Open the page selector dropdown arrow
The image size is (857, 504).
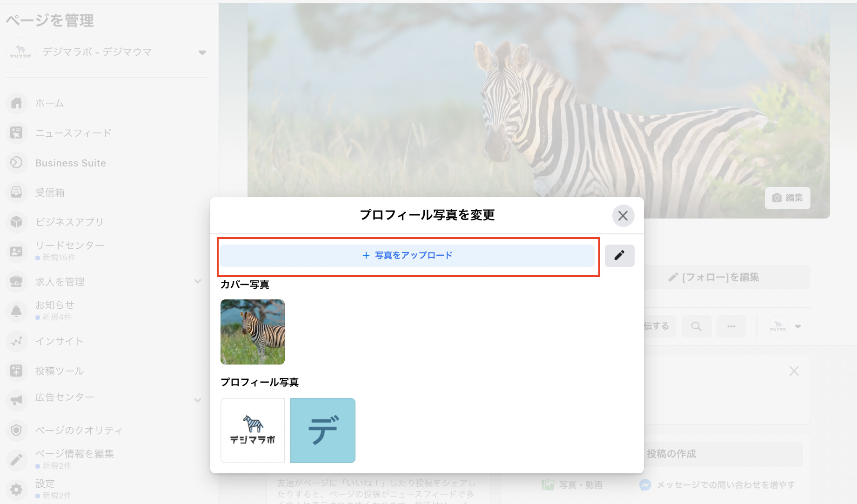(x=202, y=53)
